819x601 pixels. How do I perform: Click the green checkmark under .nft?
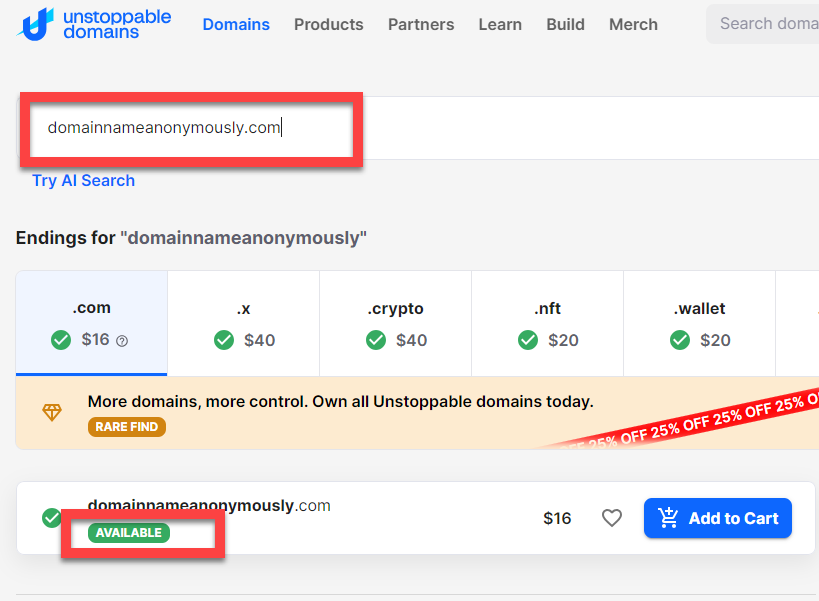tap(528, 340)
